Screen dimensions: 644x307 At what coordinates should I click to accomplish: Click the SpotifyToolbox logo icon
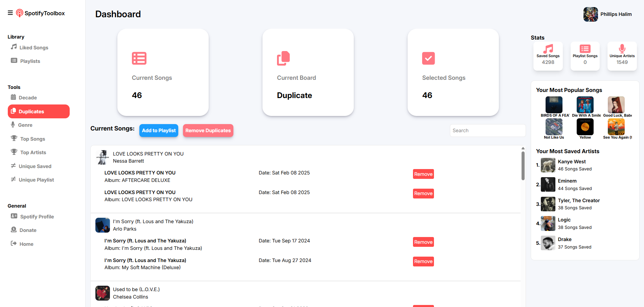tap(20, 13)
